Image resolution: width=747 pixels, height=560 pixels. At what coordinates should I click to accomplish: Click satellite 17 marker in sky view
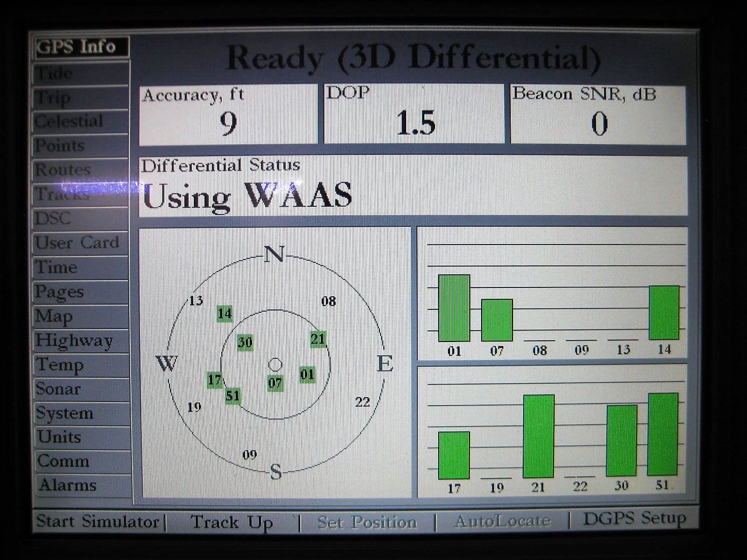coord(215,380)
